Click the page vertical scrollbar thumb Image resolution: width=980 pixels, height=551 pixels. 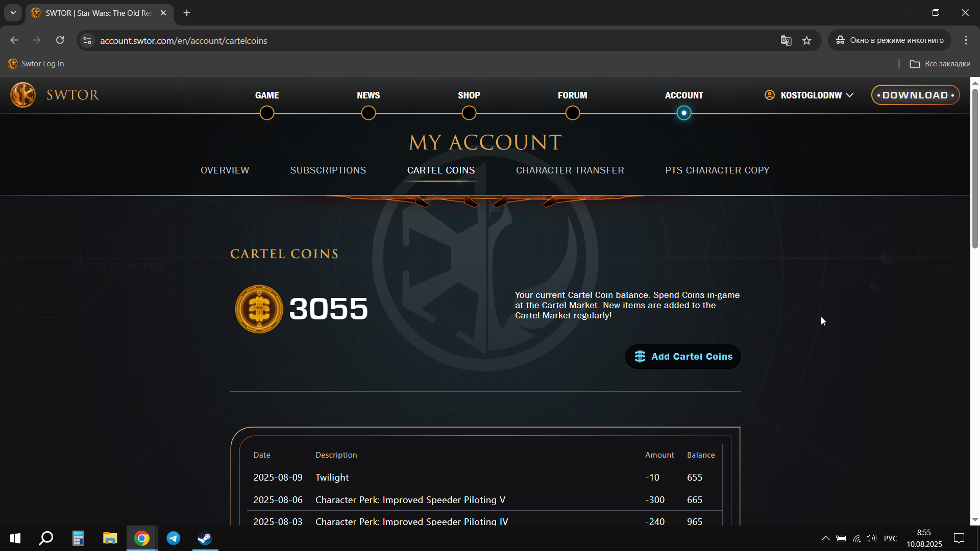click(975, 168)
